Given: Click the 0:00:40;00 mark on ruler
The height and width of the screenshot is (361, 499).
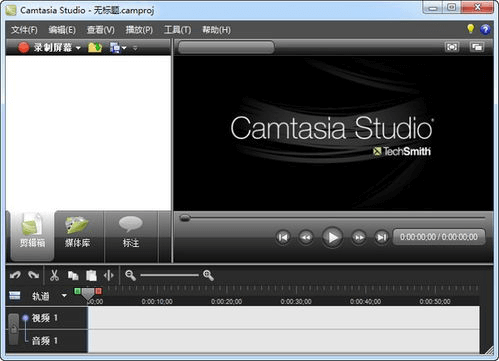Looking at the screenshot, I should tap(365, 302).
